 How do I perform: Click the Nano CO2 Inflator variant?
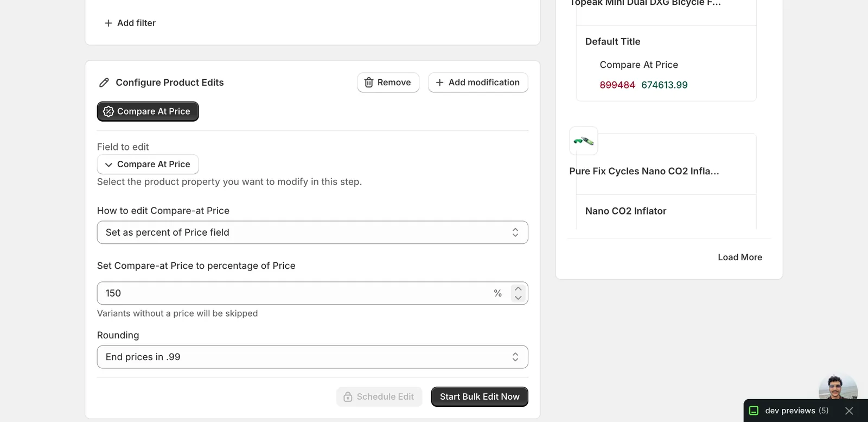(x=626, y=211)
